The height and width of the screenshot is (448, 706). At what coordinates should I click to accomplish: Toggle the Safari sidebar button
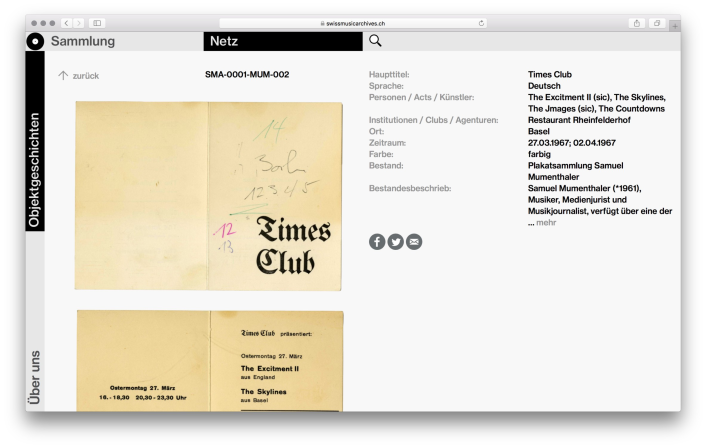click(x=97, y=23)
